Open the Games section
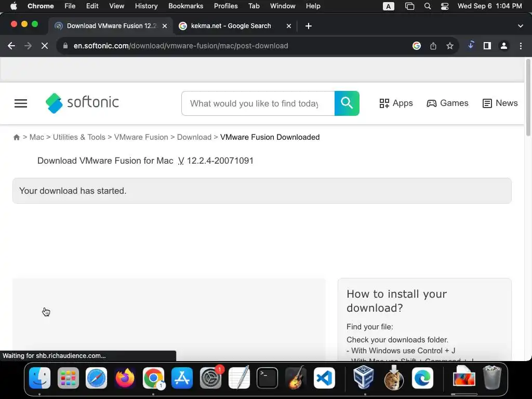532x399 pixels. pyautogui.click(x=447, y=103)
